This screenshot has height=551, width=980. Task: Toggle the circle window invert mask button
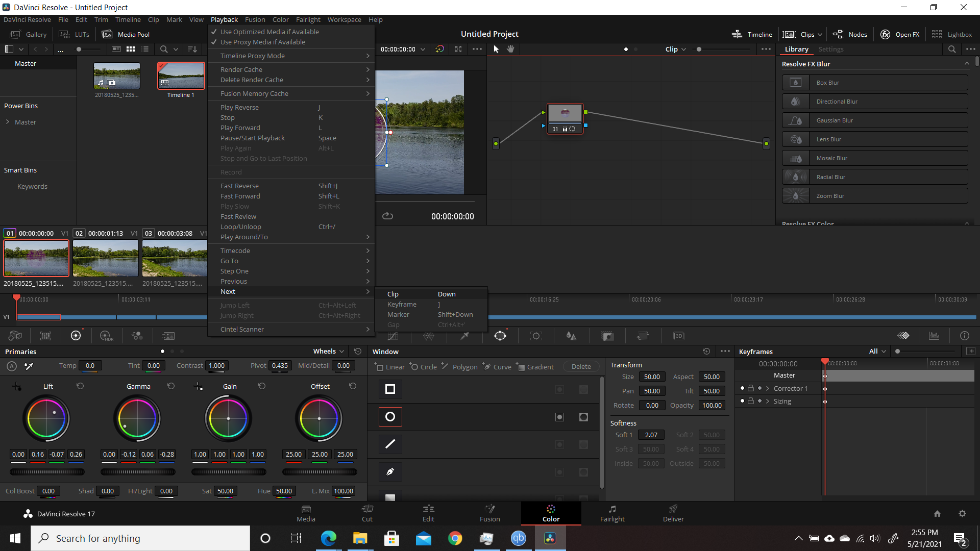click(x=560, y=417)
